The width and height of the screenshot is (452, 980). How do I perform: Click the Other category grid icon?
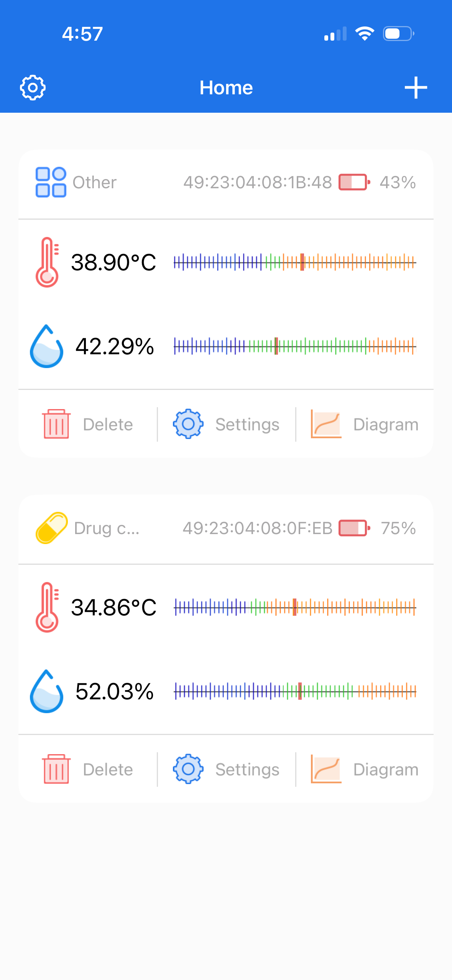point(51,182)
